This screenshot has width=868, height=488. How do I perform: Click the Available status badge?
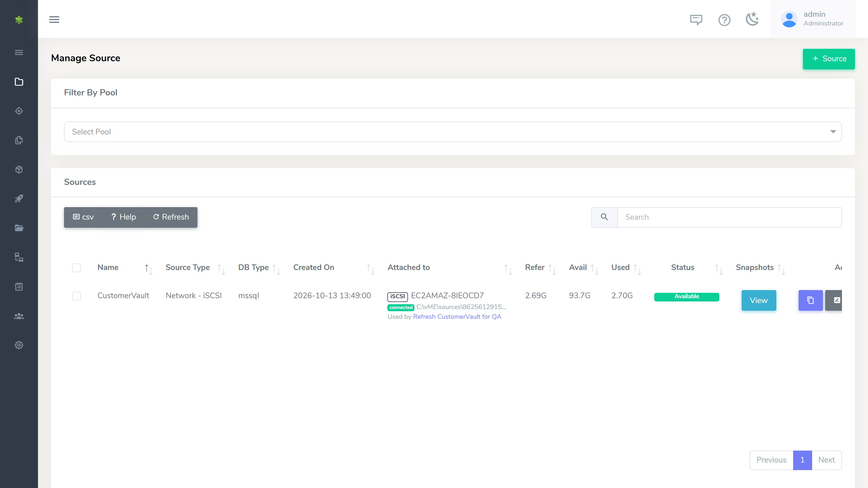pos(686,297)
